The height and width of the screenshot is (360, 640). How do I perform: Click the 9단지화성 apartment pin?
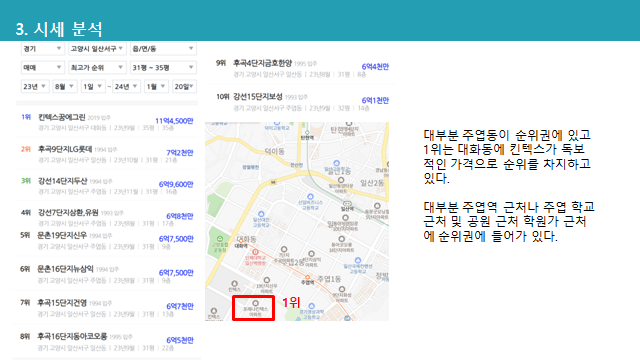click(342, 289)
